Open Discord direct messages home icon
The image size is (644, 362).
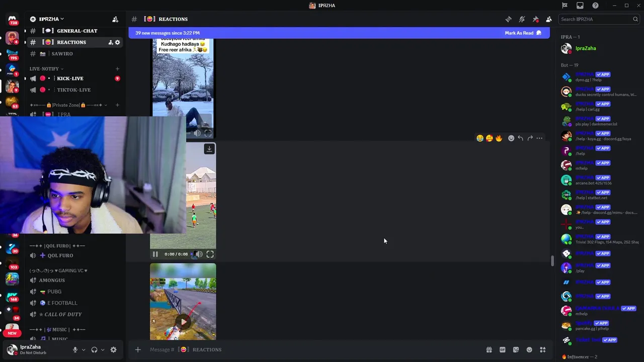point(12,20)
